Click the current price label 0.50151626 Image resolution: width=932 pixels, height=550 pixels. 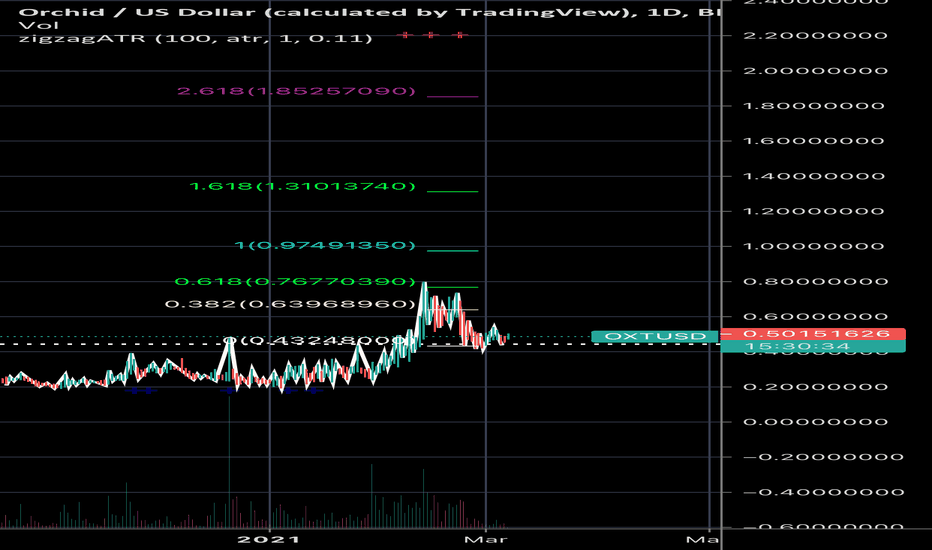pos(813,334)
